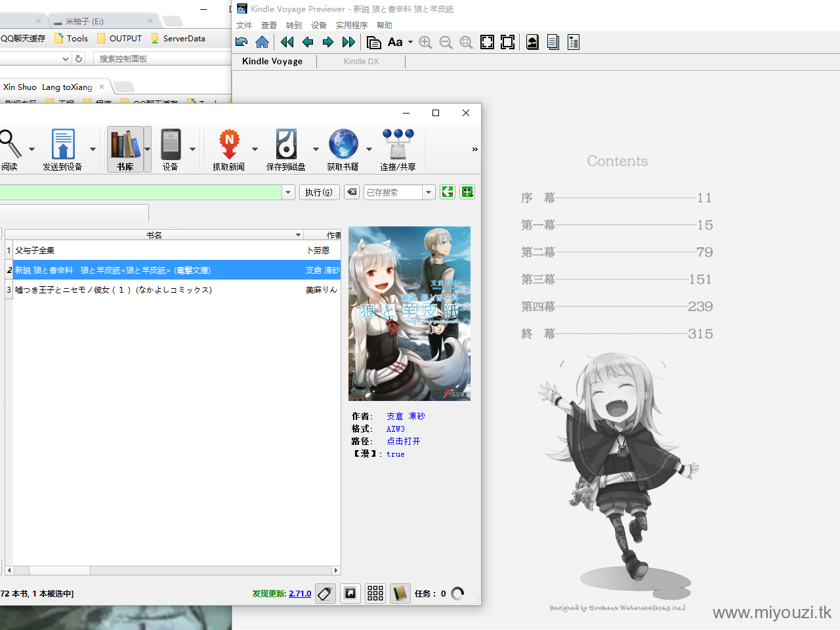Go to Home in Kindle Previewer toolbar
Image resolution: width=840 pixels, height=630 pixels.
point(262,42)
